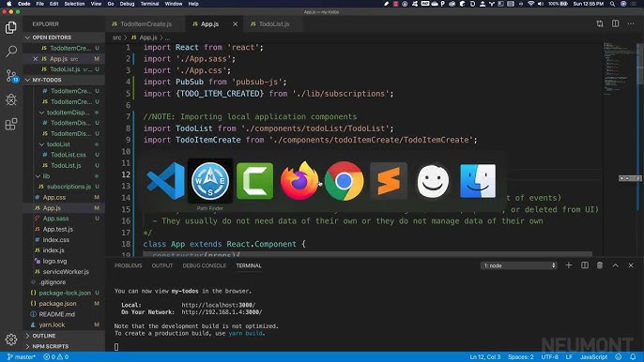Open serviceWorker.js in file tree
The image size is (644, 362).
[x=66, y=272]
